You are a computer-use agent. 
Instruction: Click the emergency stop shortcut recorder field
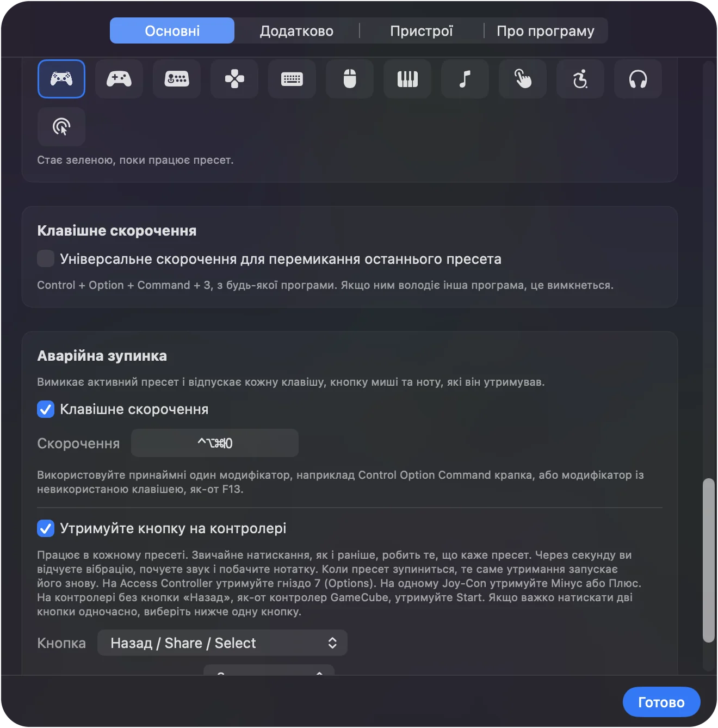pyautogui.click(x=215, y=443)
